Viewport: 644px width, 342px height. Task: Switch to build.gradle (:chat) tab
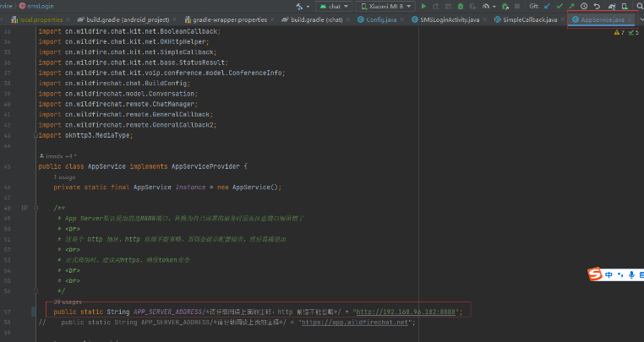(315, 19)
